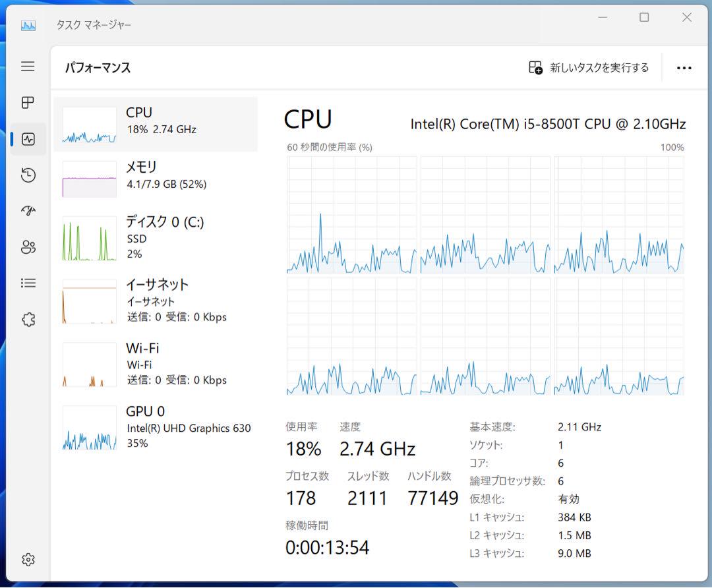Click the thread count 2111
Screen dimensions: 712x588
[x=367, y=498]
